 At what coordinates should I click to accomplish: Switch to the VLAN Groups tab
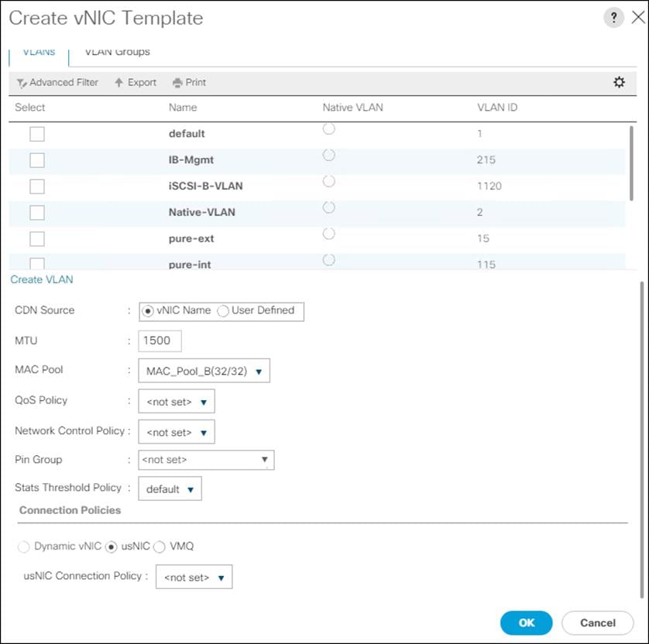click(117, 52)
